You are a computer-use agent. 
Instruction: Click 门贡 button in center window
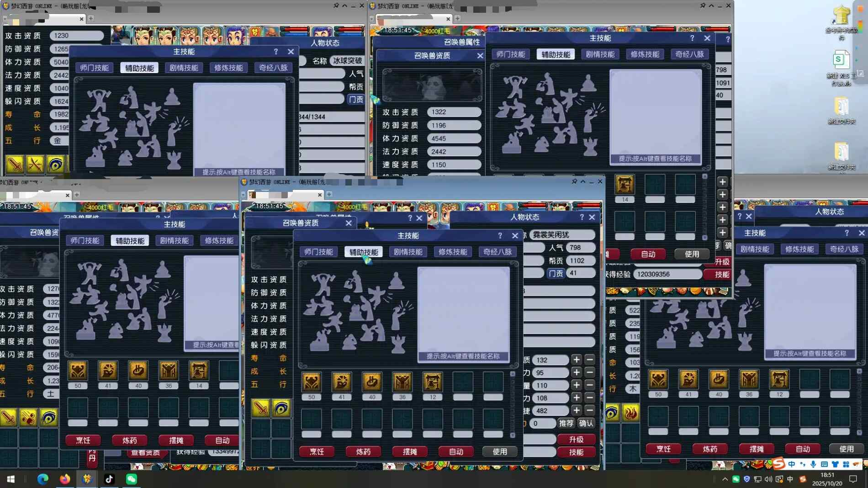[x=556, y=273]
